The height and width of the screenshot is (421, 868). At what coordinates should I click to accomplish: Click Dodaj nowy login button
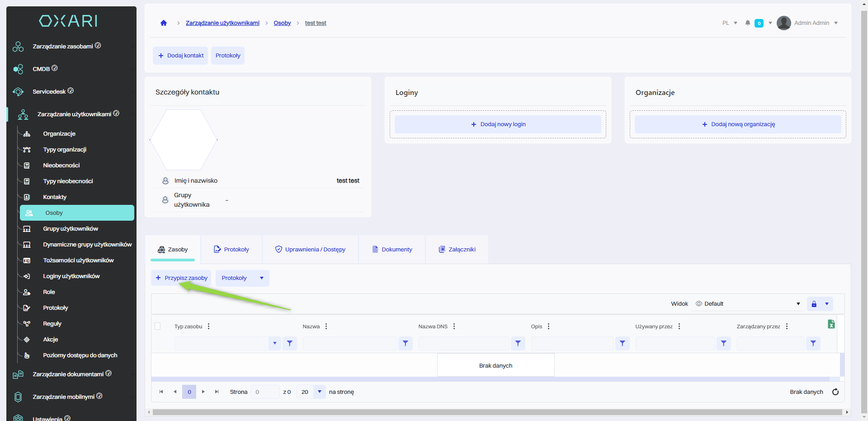coord(498,124)
